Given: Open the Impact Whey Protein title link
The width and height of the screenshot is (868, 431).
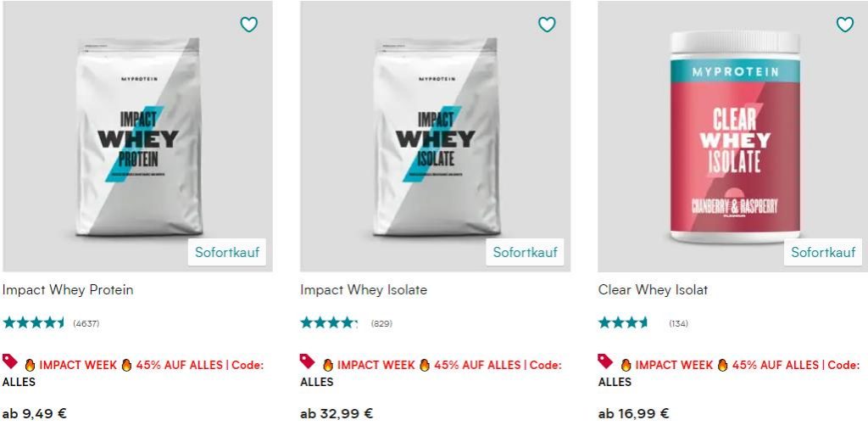Looking at the screenshot, I should pos(68,289).
